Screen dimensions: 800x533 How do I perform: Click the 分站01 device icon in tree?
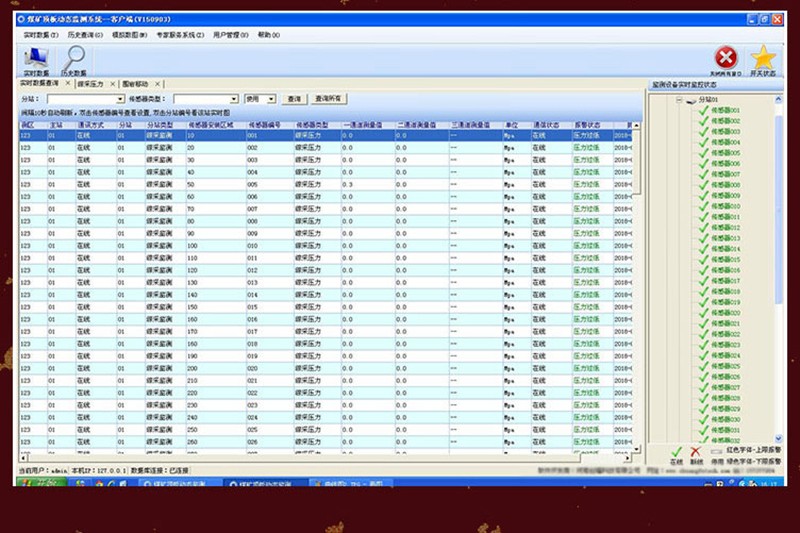click(689, 100)
